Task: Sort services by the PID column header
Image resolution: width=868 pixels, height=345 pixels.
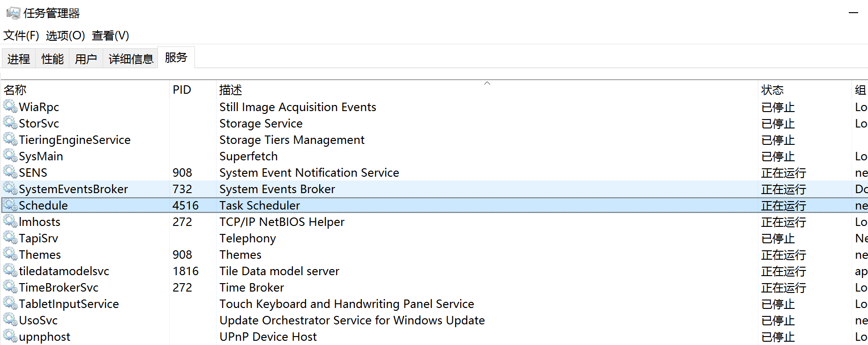Action: coord(193,90)
